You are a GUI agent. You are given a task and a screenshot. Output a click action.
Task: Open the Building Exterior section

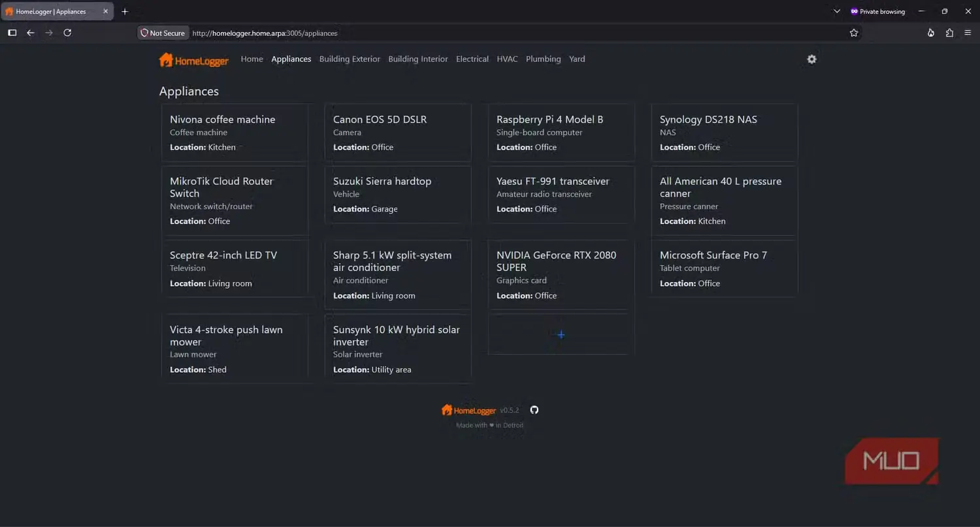pyautogui.click(x=350, y=59)
